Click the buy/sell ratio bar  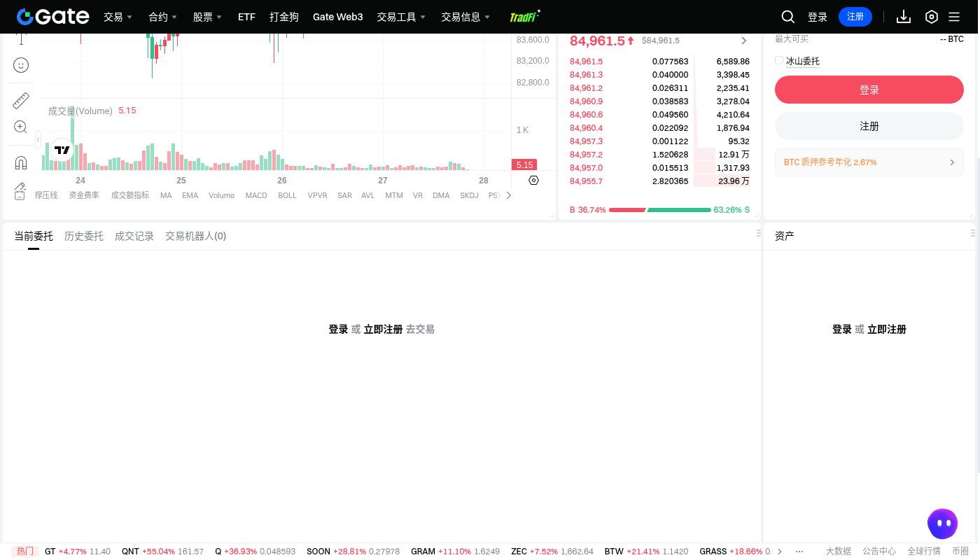click(660, 210)
